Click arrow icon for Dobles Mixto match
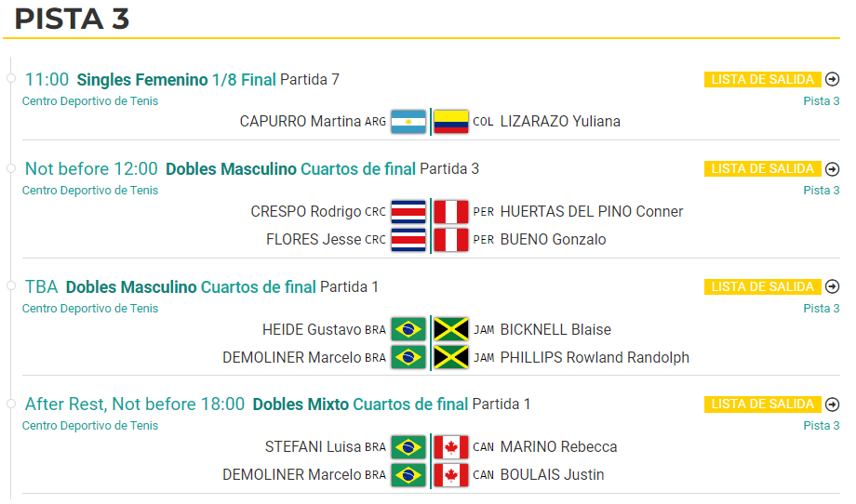Screen dimensions: 856x504 (832, 405)
